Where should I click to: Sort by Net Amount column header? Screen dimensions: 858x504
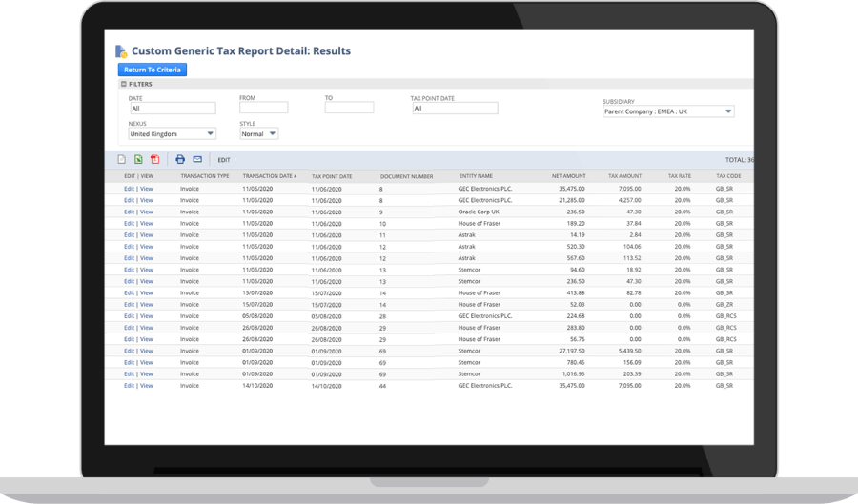pos(568,176)
